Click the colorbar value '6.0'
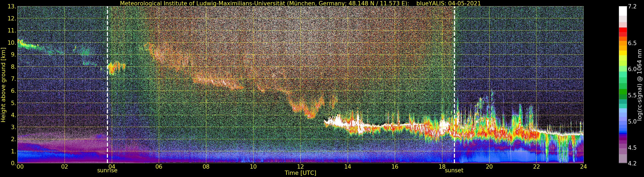644x177 pixels. 632,69
